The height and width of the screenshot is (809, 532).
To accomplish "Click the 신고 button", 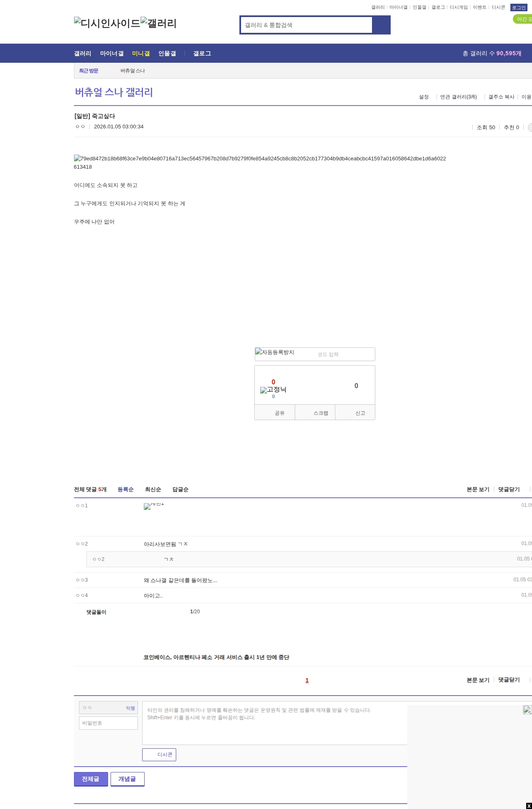I will (355, 413).
